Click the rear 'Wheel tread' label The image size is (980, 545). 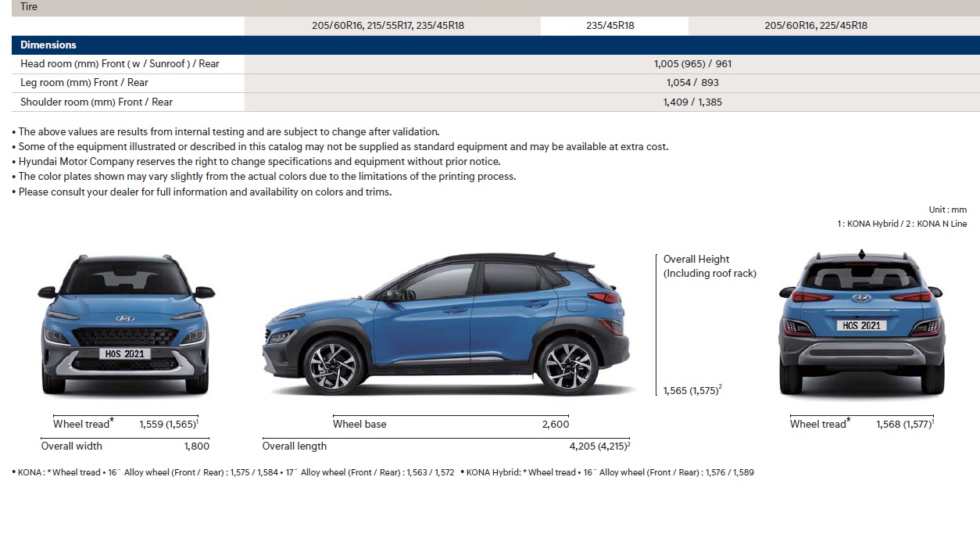(820, 423)
